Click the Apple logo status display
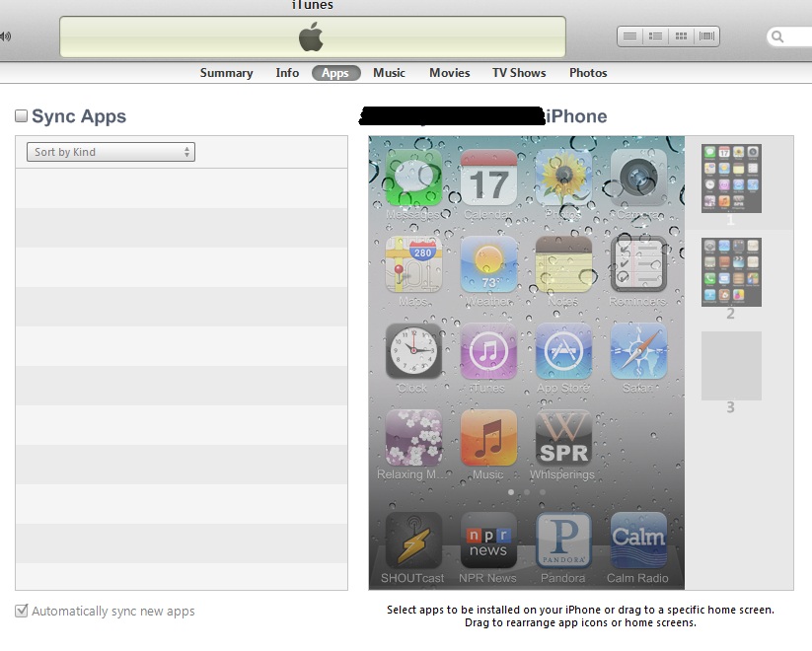Image resolution: width=812 pixels, height=651 pixels. [x=312, y=36]
